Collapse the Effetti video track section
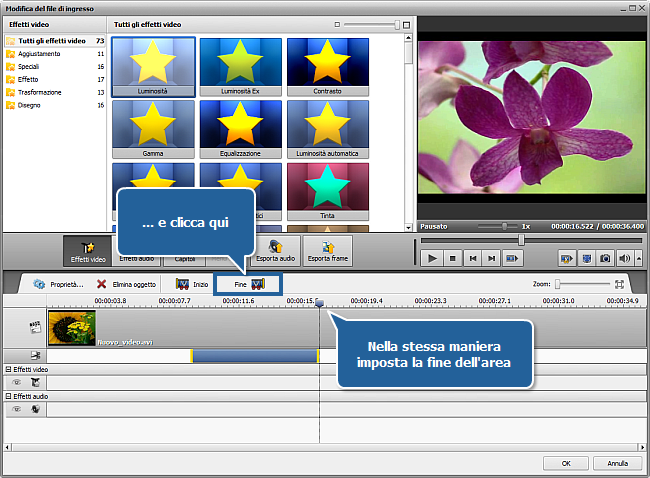Image resolution: width=650 pixels, height=478 pixels. (8, 370)
